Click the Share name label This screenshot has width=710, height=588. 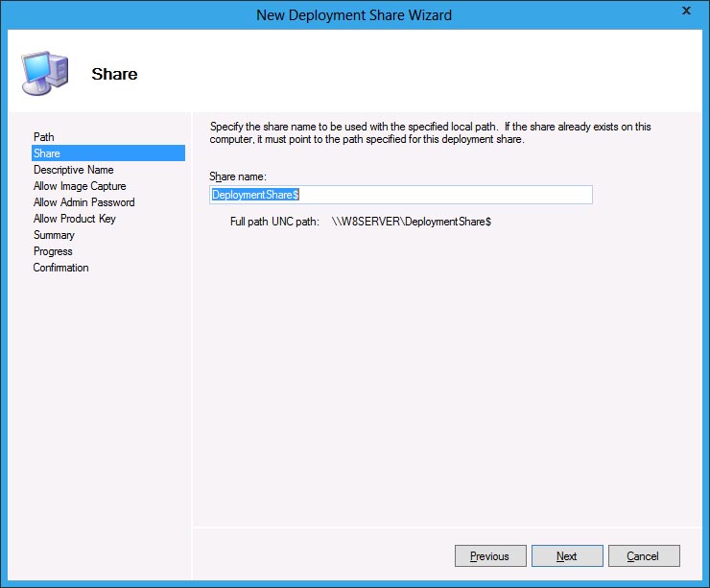(237, 176)
